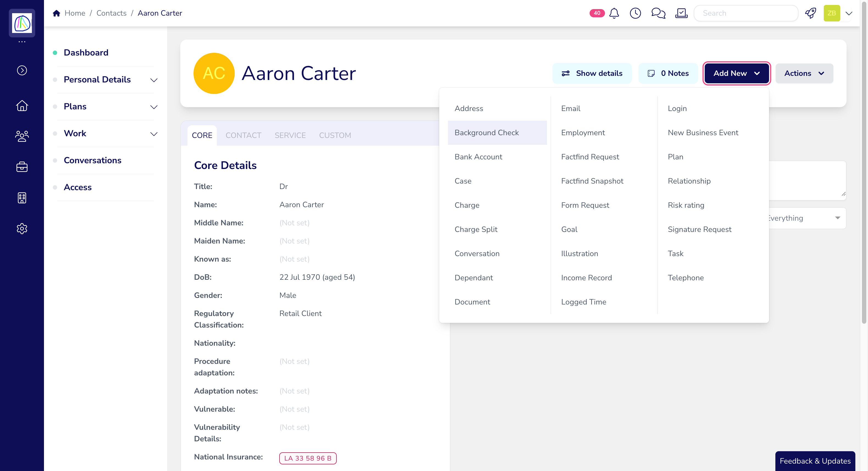Switch to the CUSTOM tab
This screenshot has height=471, width=868.
coord(335,135)
